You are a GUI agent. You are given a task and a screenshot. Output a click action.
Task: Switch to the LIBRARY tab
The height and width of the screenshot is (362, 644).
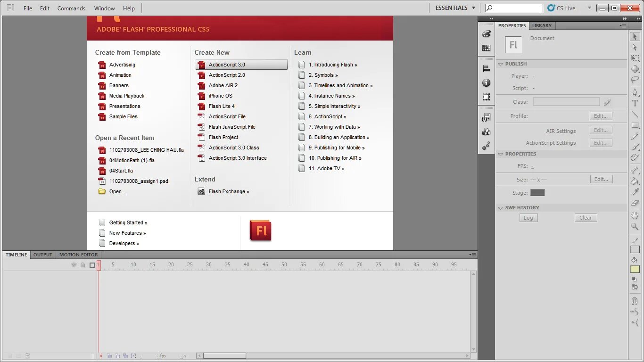(542, 25)
